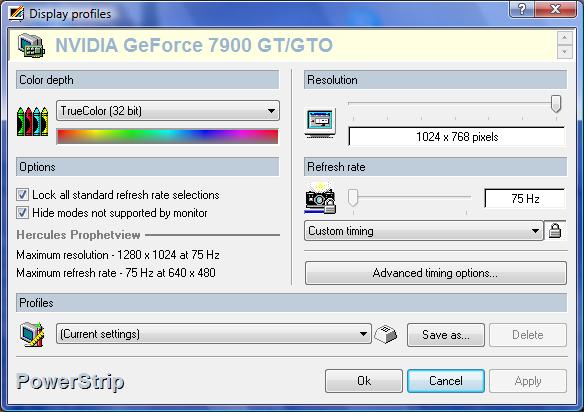Click the resolution slider handle
Image resolution: width=584 pixels, height=412 pixels.
556,104
